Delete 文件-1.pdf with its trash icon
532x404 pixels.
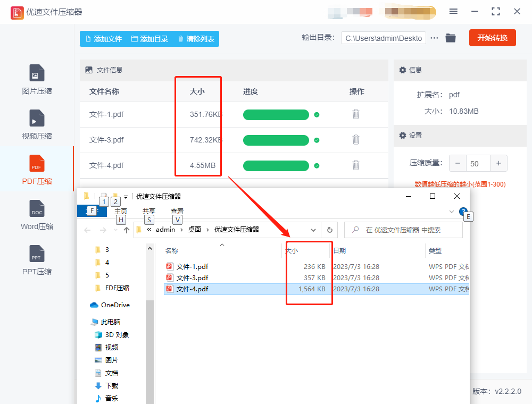point(355,114)
